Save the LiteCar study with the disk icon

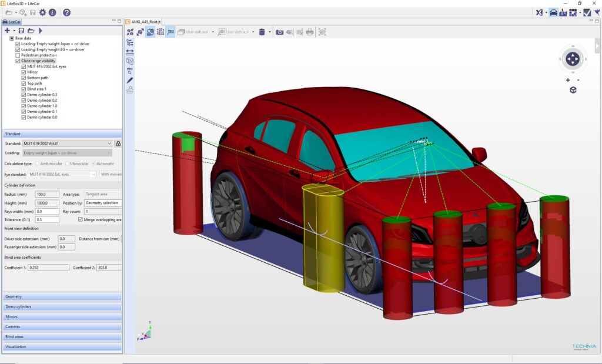click(21, 31)
